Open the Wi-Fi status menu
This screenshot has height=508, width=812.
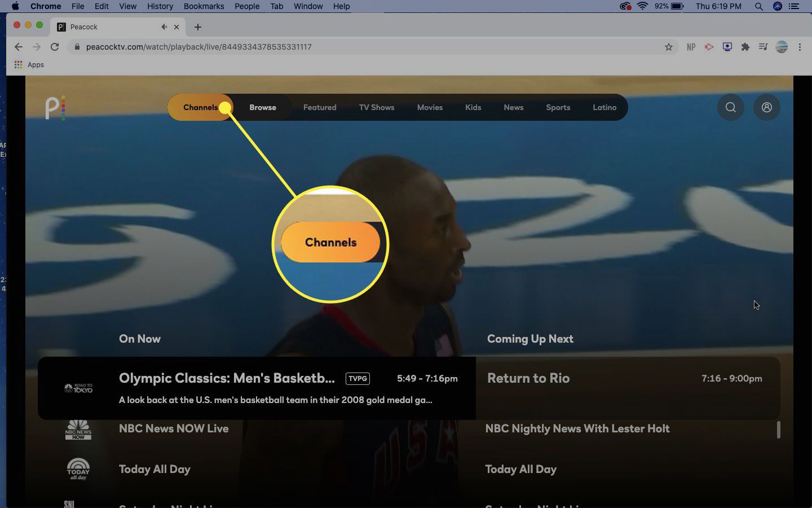642,6
